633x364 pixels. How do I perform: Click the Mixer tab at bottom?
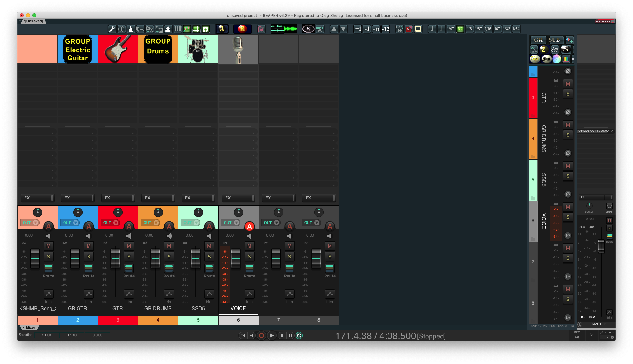(30, 327)
